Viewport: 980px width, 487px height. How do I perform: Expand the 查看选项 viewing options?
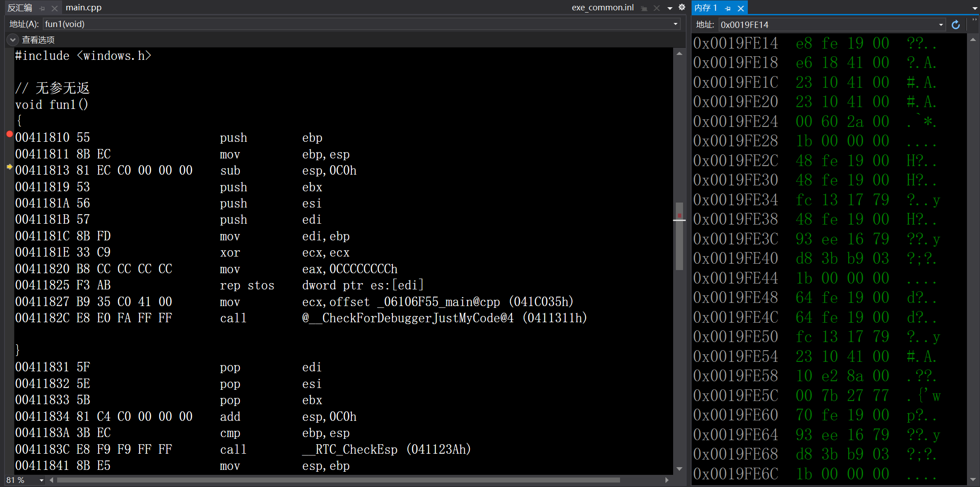pyautogui.click(x=13, y=40)
